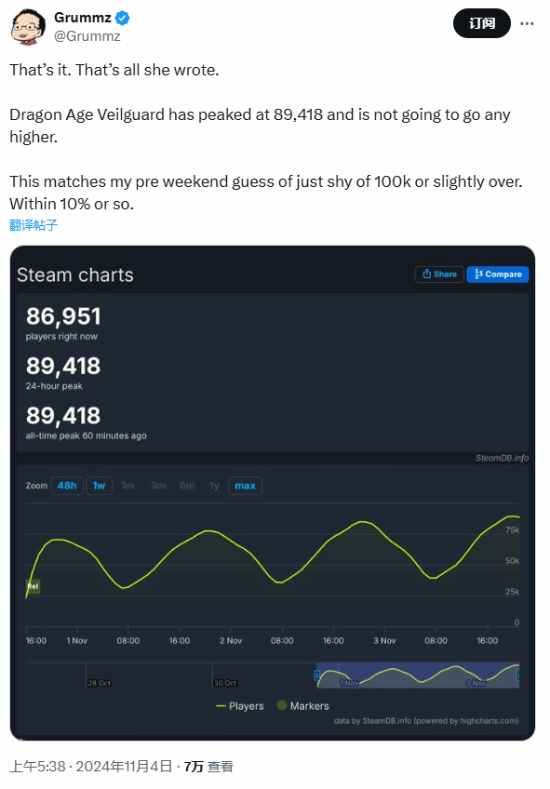Click the right navigator range handle
This screenshot has height=789, width=550.
click(x=519, y=675)
